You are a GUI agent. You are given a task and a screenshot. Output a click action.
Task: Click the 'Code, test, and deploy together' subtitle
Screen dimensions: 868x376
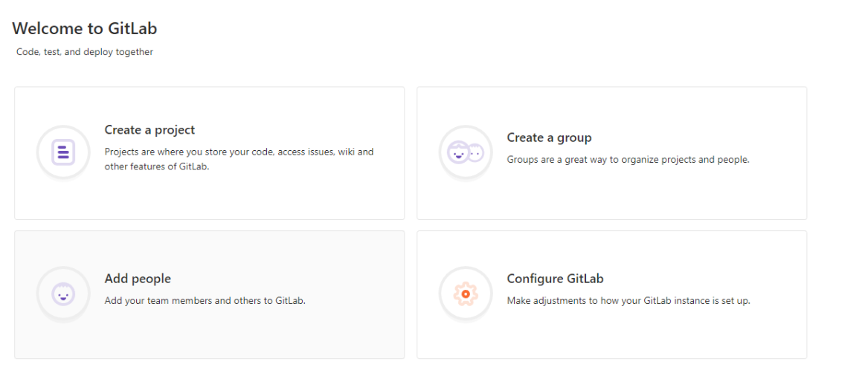click(85, 53)
